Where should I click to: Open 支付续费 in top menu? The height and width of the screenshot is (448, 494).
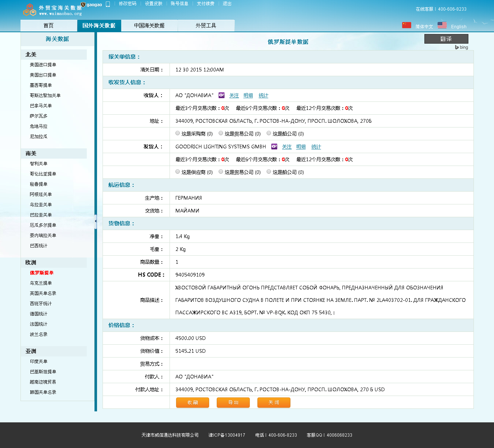click(x=205, y=4)
